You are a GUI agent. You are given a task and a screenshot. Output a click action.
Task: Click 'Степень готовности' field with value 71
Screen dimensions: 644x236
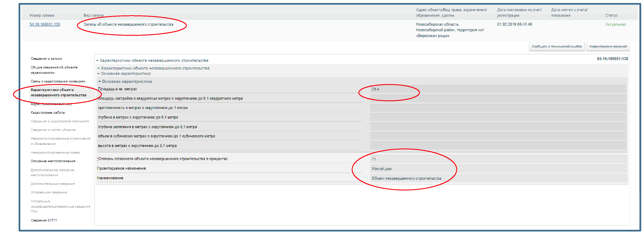point(499,159)
